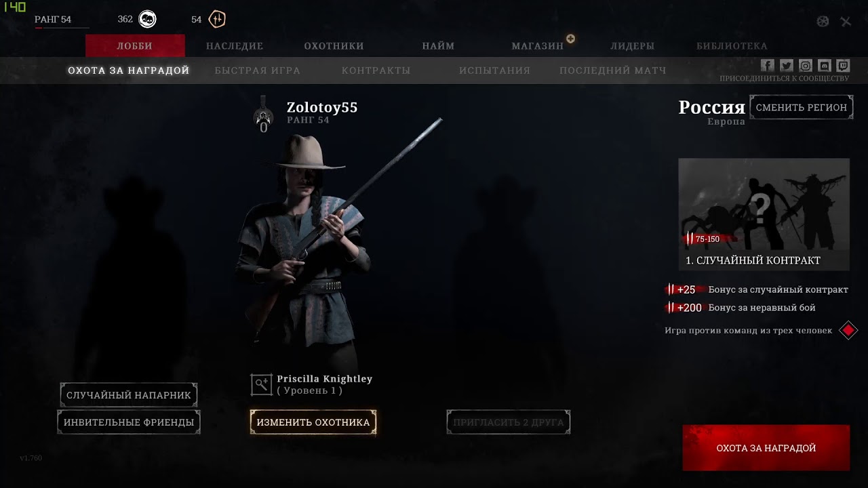Click the Инвительные френды button
The width and height of the screenshot is (868, 488).
coord(129,422)
